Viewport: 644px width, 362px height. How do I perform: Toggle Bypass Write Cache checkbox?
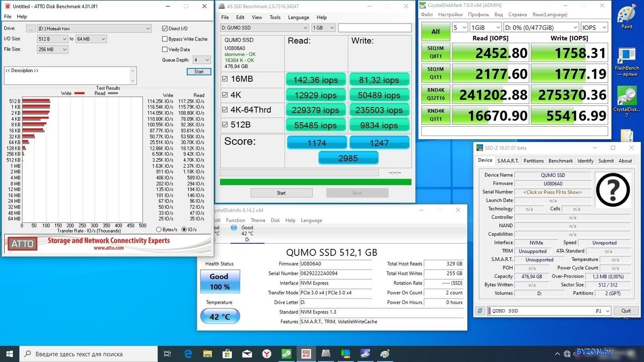click(165, 39)
